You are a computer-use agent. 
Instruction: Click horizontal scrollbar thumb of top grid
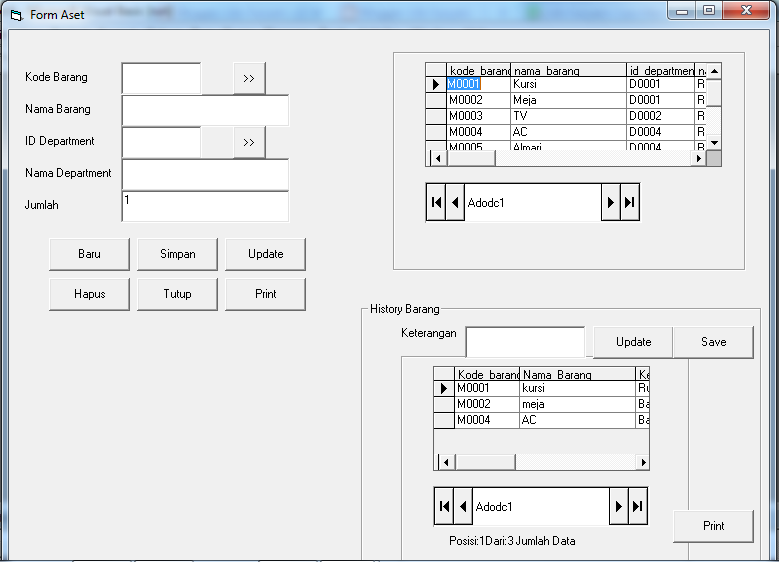pyautogui.click(x=471, y=159)
